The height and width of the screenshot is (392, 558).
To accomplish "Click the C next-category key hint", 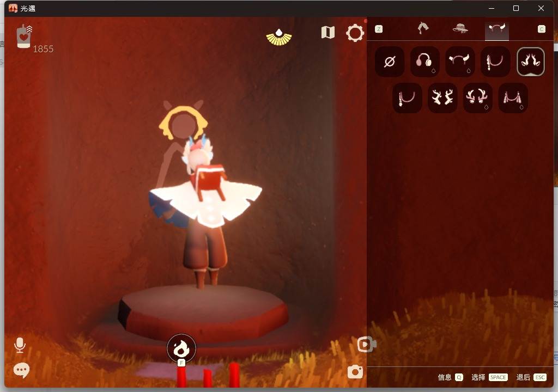I will pos(541,29).
